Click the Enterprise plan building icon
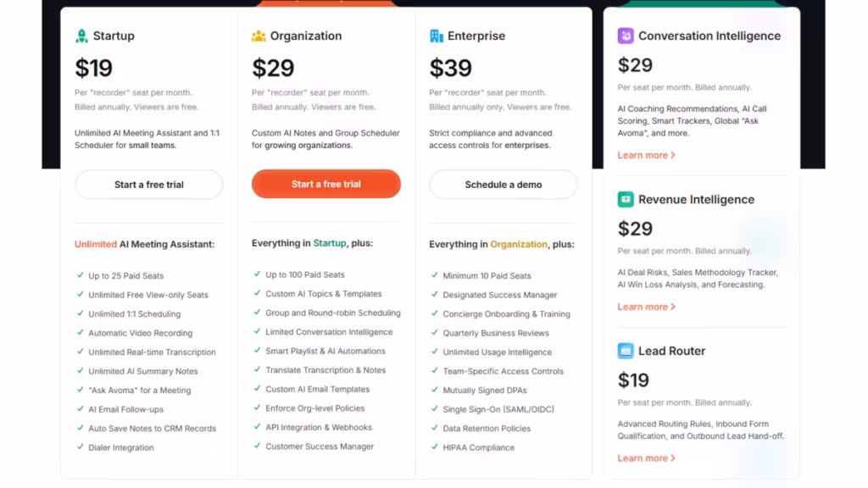868x488 pixels. point(437,36)
